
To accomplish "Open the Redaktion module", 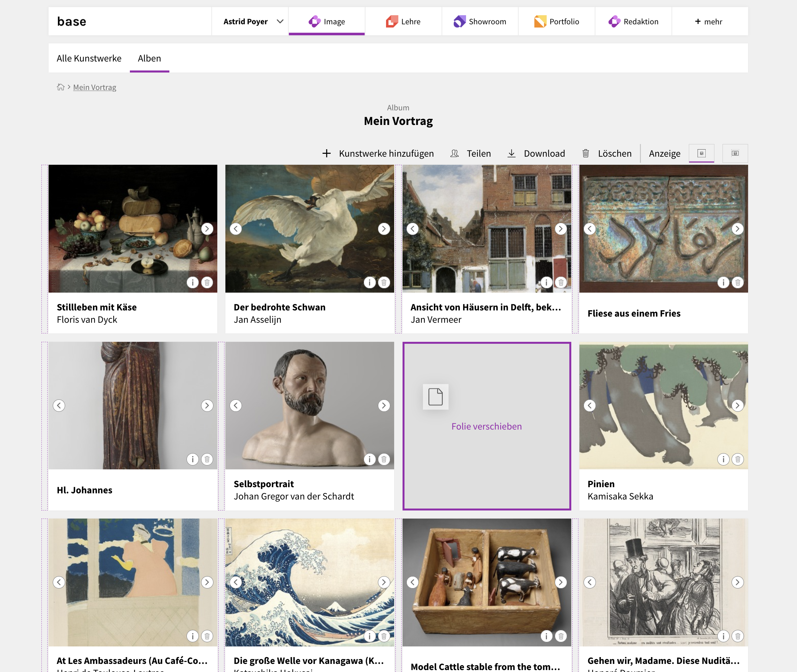I will coord(633,21).
